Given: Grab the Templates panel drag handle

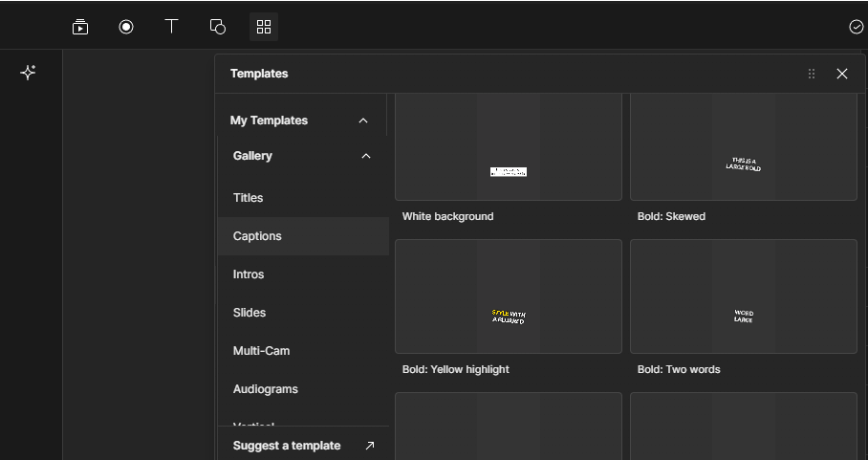Looking at the screenshot, I should (x=812, y=74).
